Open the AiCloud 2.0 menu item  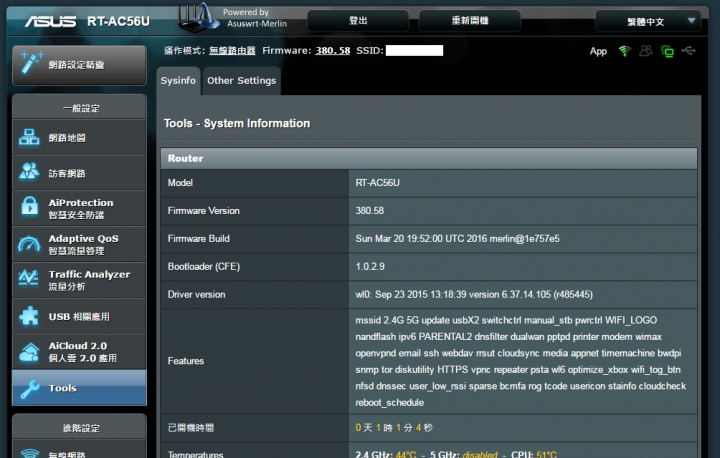tap(79, 352)
